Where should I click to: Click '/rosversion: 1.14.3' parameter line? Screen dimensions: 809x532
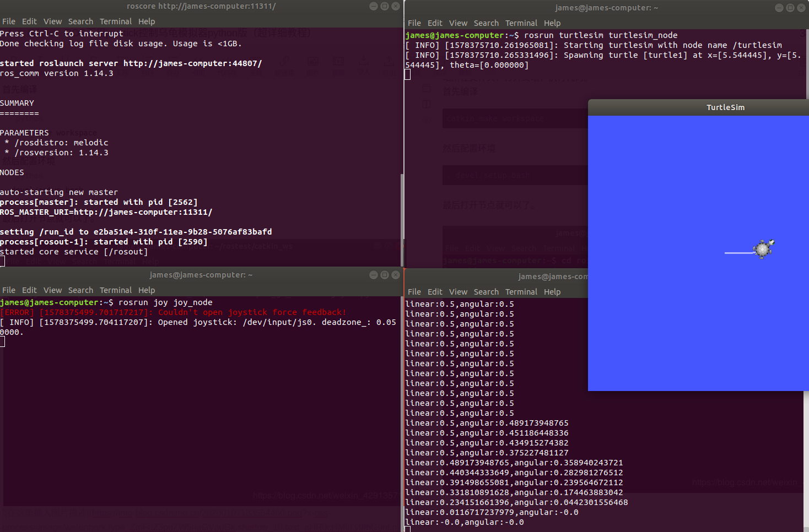click(56, 153)
